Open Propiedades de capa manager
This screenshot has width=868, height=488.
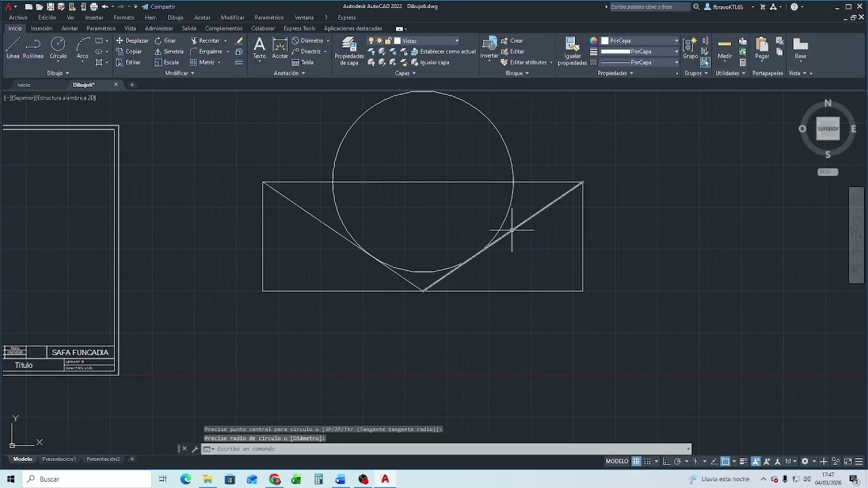(x=349, y=52)
